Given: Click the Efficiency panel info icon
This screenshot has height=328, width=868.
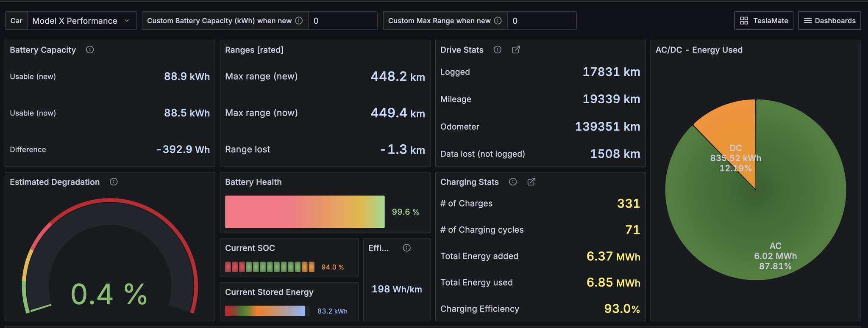Looking at the screenshot, I should tap(406, 248).
